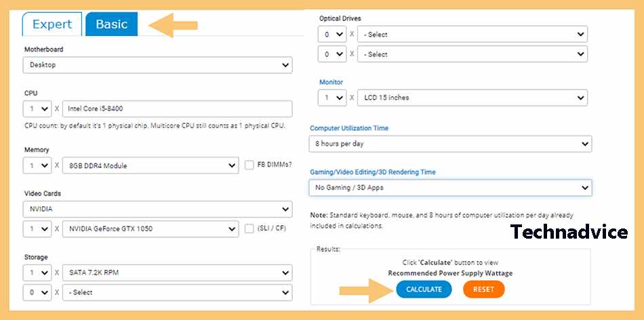Open the SATA 7.2K RPM storage count dropdown
Image resolution: width=644 pixels, height=320 pixels.
coord(37,273)
